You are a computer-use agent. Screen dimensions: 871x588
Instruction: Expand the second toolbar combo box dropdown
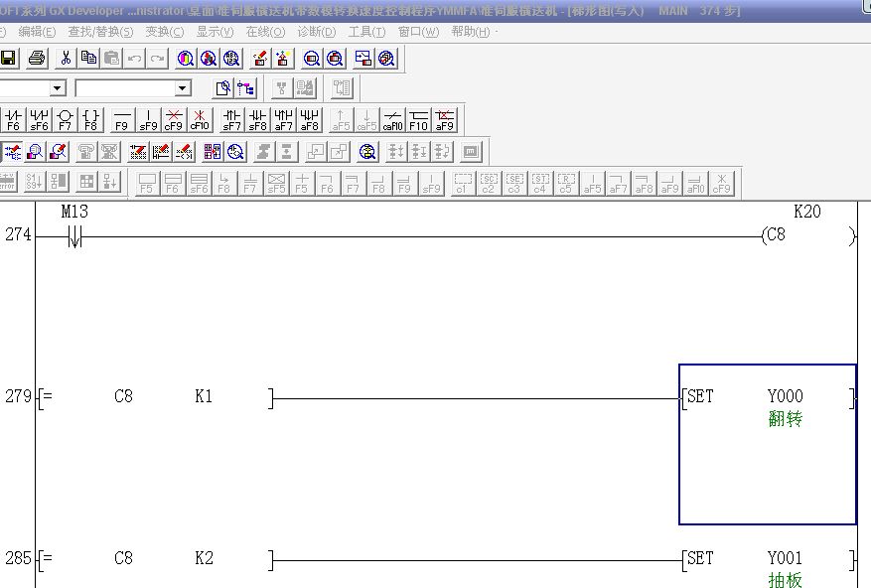click(x=183, y=88)
